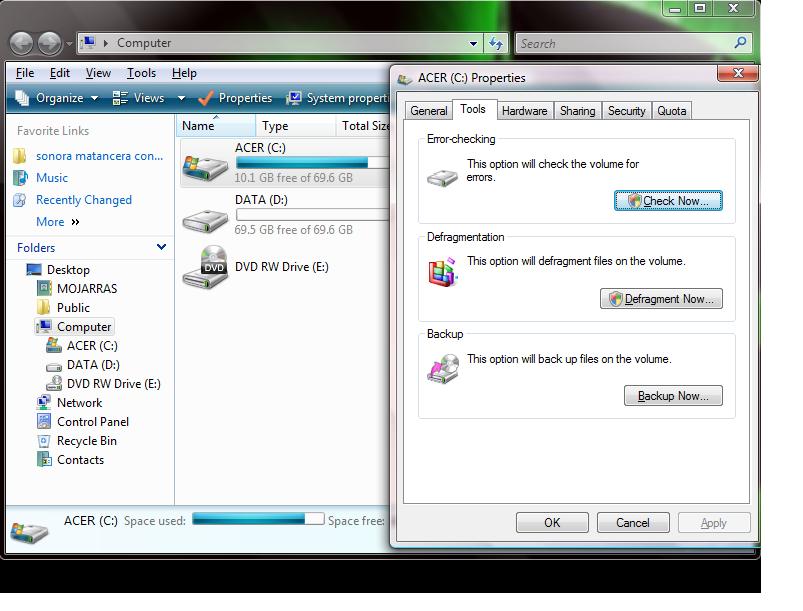Click the Public folder icon in tree
This screenshot has height=611, width=803.
pyautogui.click(x=44, y=307)
